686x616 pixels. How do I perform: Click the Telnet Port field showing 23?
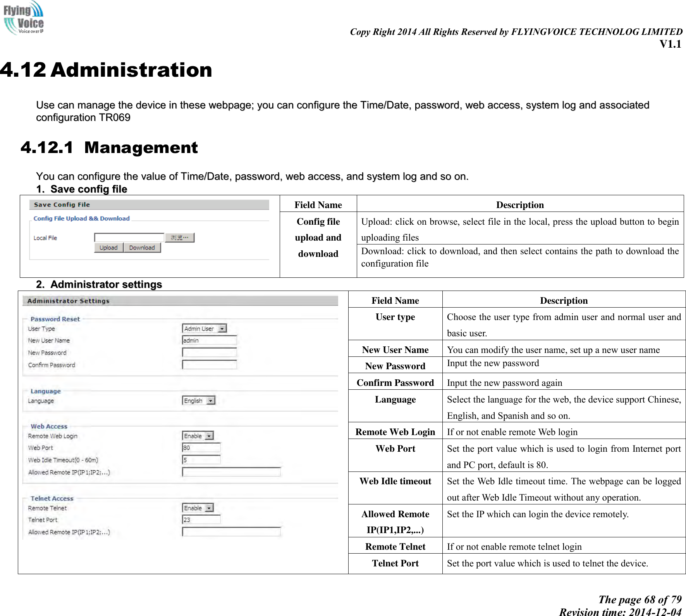[201, 520]
